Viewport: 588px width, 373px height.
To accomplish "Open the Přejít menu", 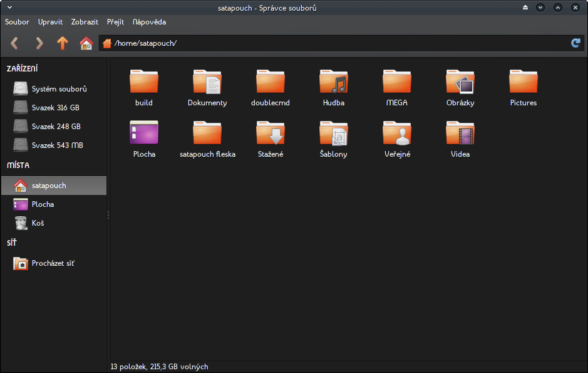I will click(x=115, y=22).
